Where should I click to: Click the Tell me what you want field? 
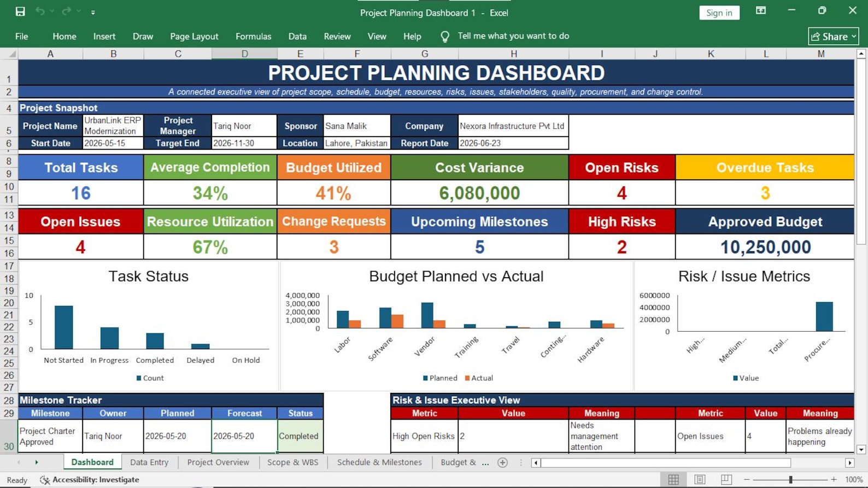pyautogui.click(x=513, y=36)
